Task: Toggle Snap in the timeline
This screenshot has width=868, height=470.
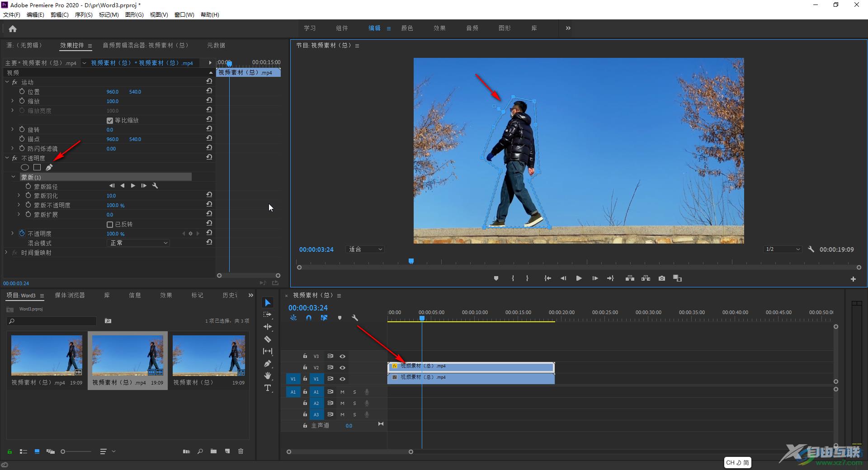Action: (308, 318)
